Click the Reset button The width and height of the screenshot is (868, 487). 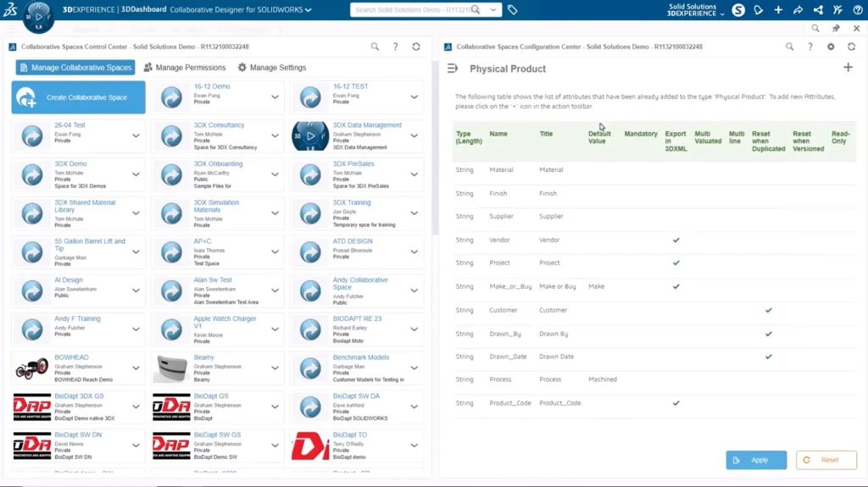[826, 460]
